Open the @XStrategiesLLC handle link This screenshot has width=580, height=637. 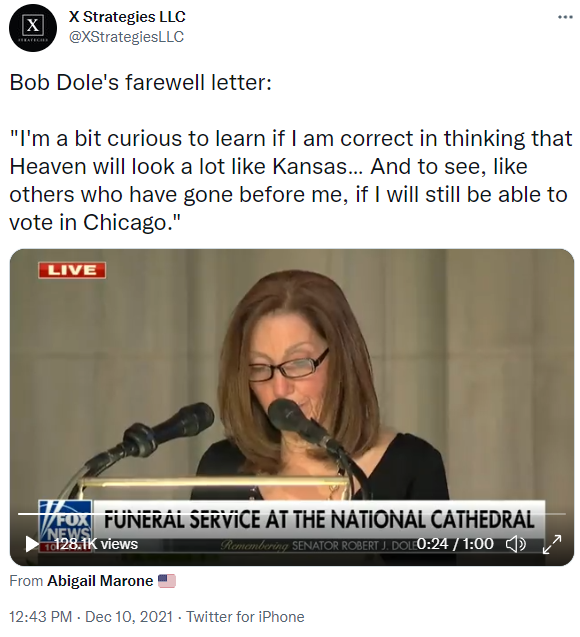pyautogui.click(x=126, y=37)
